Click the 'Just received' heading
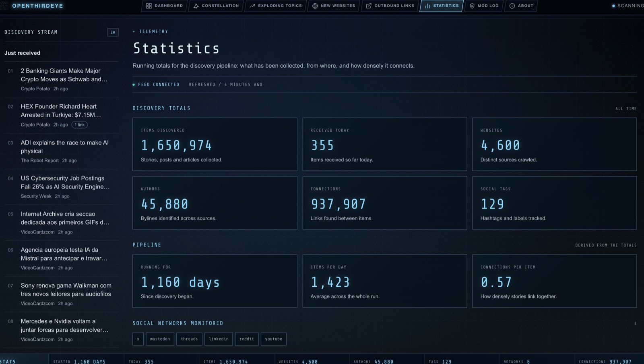 [23, 53]
